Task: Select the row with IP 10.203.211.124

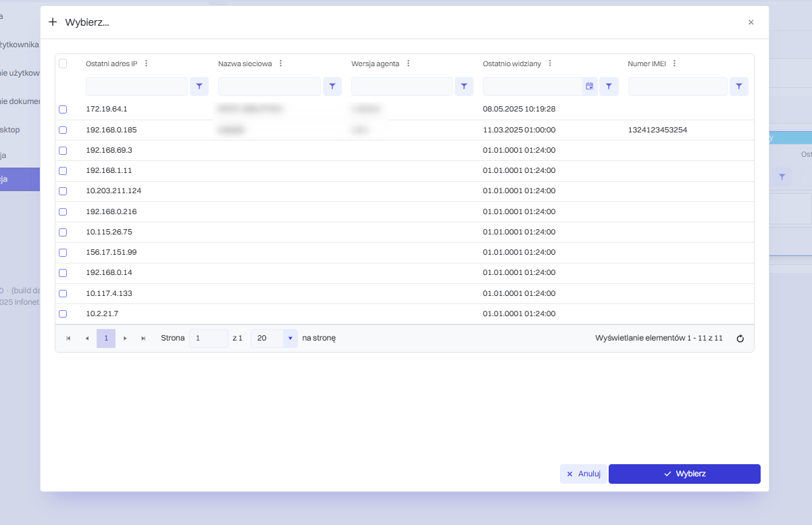Action: 63,191
